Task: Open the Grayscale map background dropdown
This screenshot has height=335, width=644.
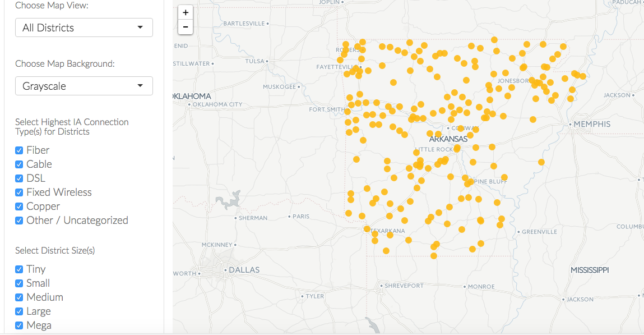Action: tap(84, 86)
